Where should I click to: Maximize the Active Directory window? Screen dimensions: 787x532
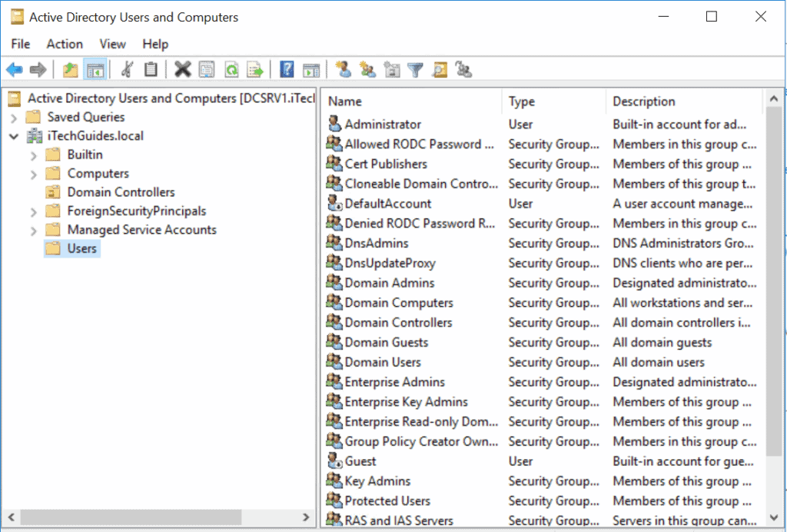[711, 17]
